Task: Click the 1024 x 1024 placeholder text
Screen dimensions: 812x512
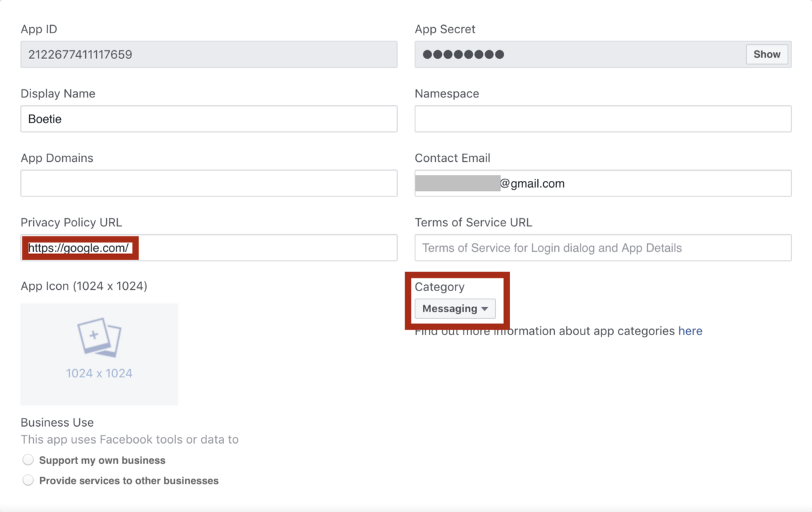Action: pos(99,373)
